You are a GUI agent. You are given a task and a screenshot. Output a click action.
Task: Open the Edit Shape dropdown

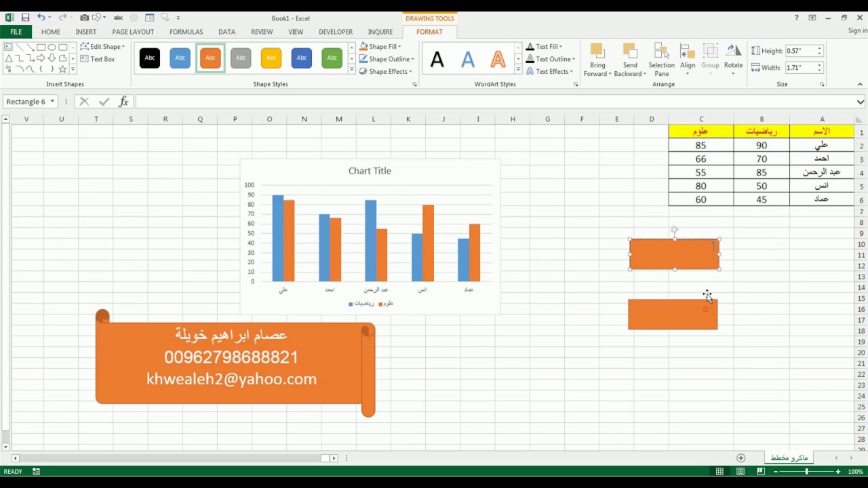(x=103, y=47)
